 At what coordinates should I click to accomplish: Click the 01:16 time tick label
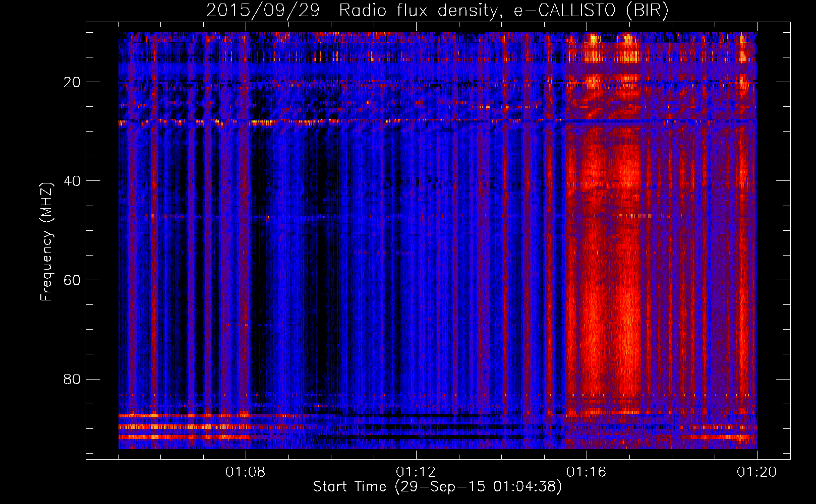pos(587,472)
